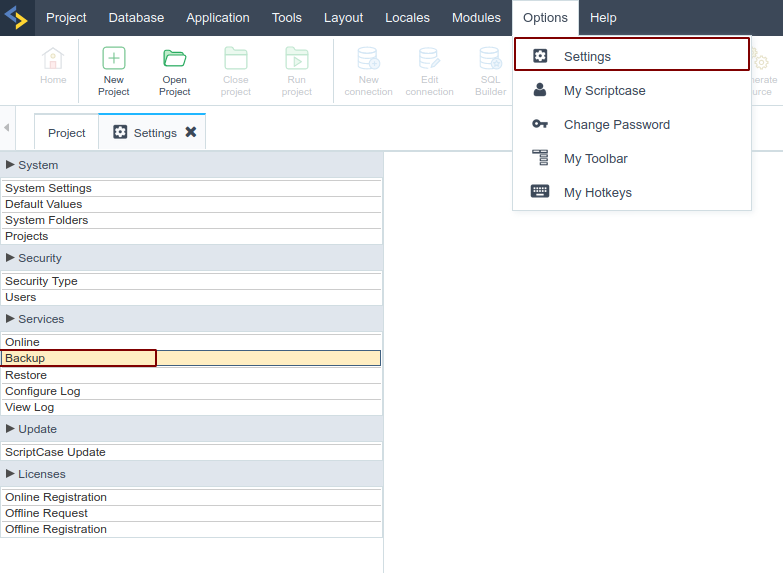The width and height of the screenshot is (783, 573).
Task: Click the New Project toolbar icon
Action: (x=114, y=59)
